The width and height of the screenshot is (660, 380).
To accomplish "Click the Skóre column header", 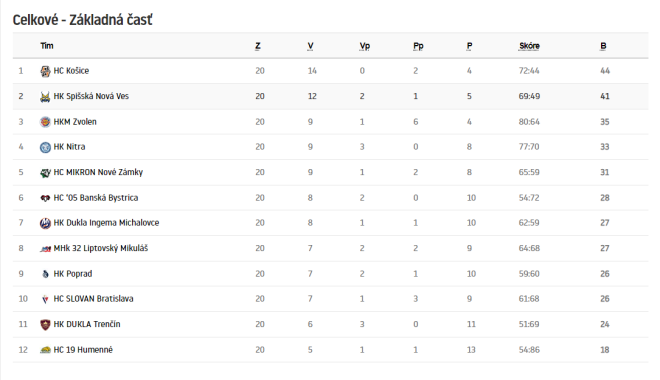I will 529,46.
